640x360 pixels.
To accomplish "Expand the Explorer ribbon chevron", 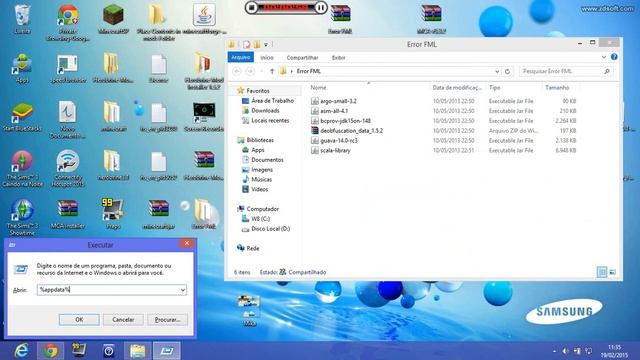I will 604,57.
